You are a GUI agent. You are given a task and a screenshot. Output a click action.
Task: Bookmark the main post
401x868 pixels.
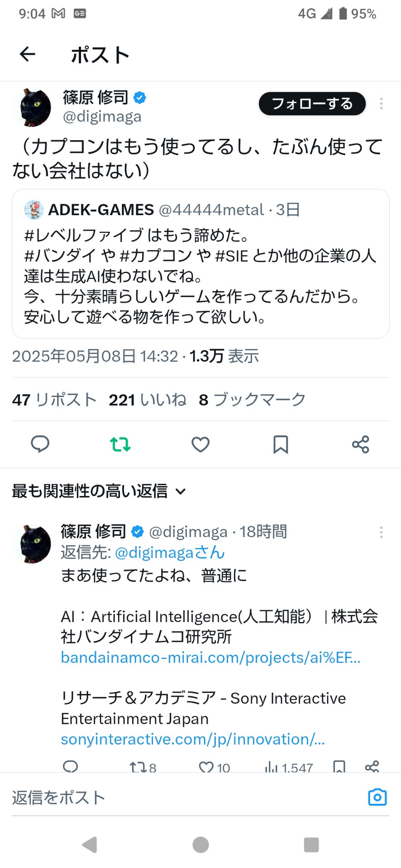[x=281, y=444]
